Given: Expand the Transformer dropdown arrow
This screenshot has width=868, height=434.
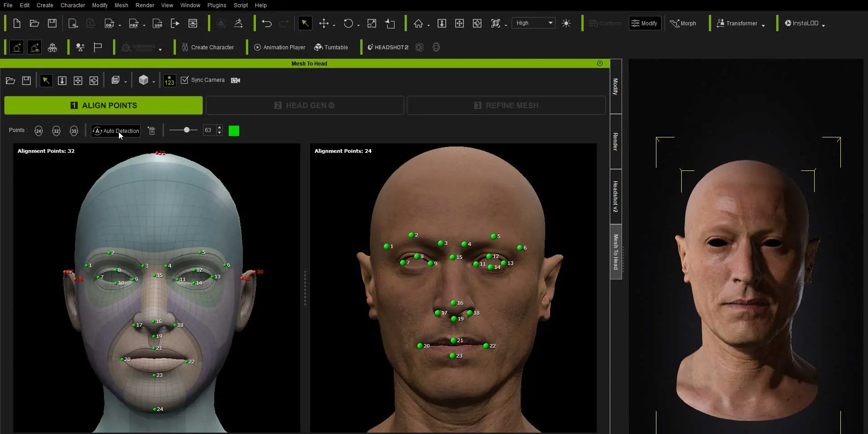Looking at the screenshot, I should tap(763, 25).
